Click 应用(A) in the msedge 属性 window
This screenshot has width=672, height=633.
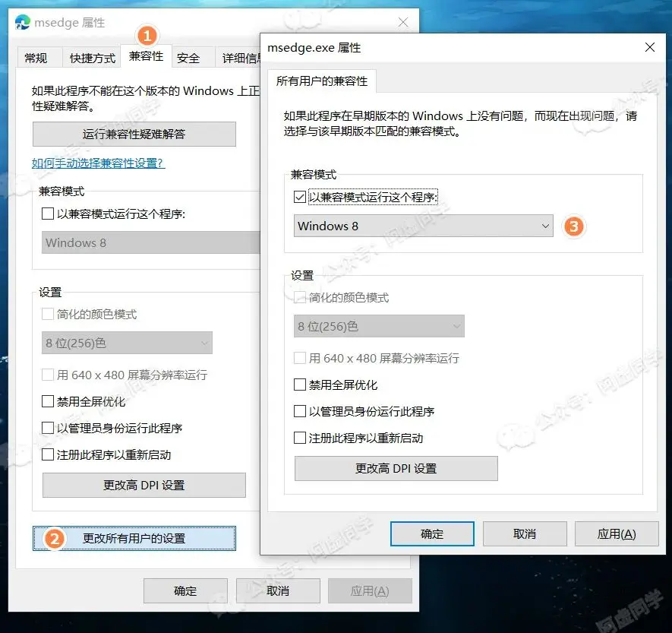click(x=370, y=590)
